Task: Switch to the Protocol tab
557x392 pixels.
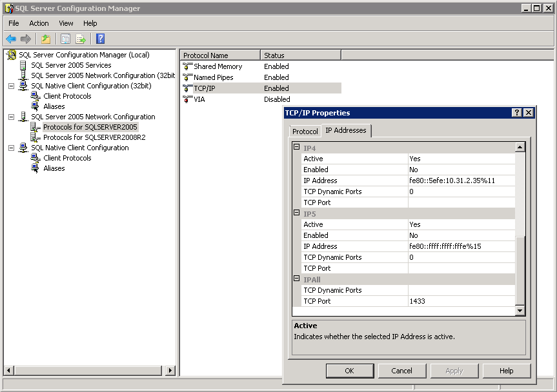Action: 305,132
